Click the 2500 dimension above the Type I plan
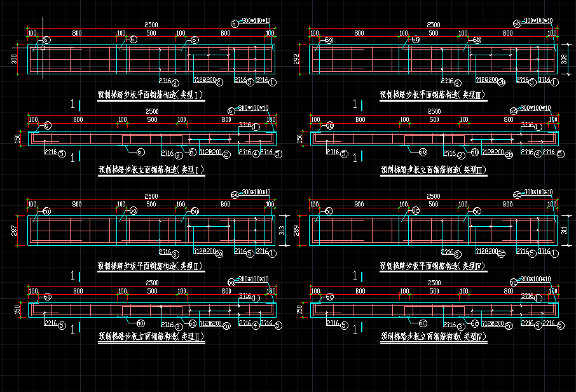 click(x=151, y=25)
